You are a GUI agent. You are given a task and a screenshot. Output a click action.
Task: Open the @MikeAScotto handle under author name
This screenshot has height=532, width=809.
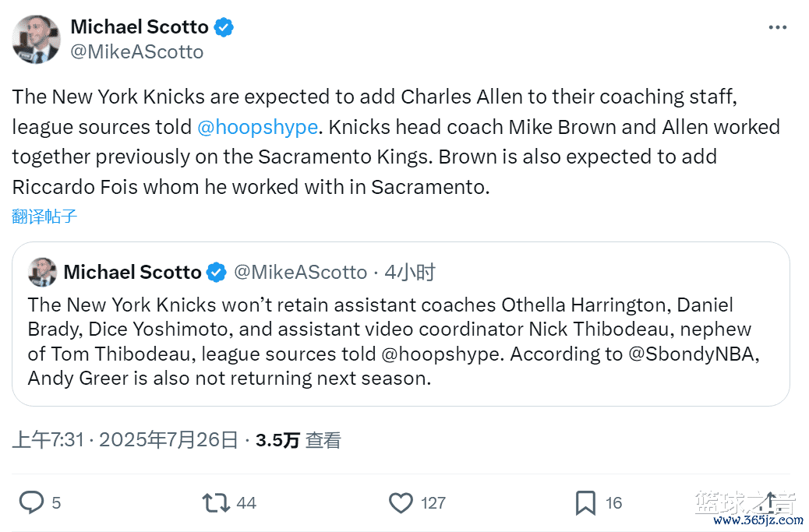[137, 52]
